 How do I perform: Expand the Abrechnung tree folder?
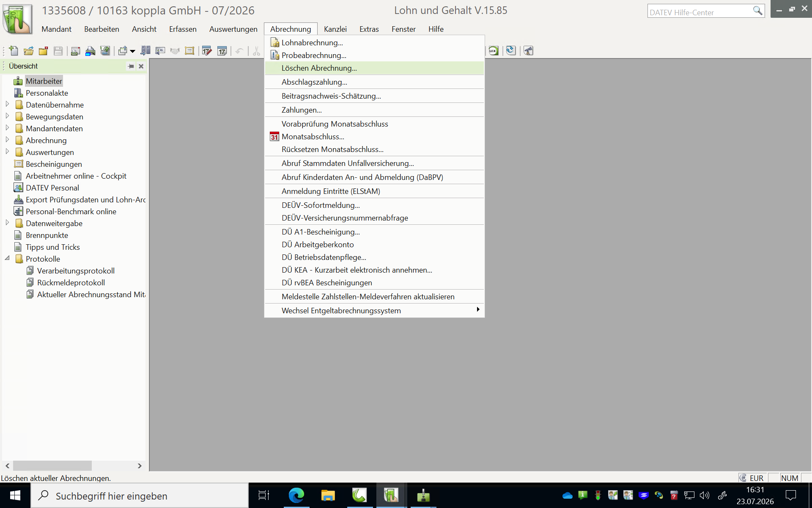[x=7, y=140]
